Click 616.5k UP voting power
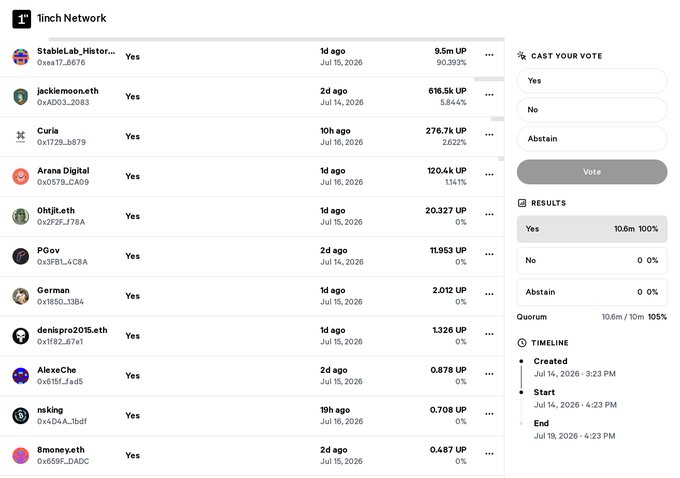Screen dimensions: 680x478 pyautogui.click(x=447, y=91)
